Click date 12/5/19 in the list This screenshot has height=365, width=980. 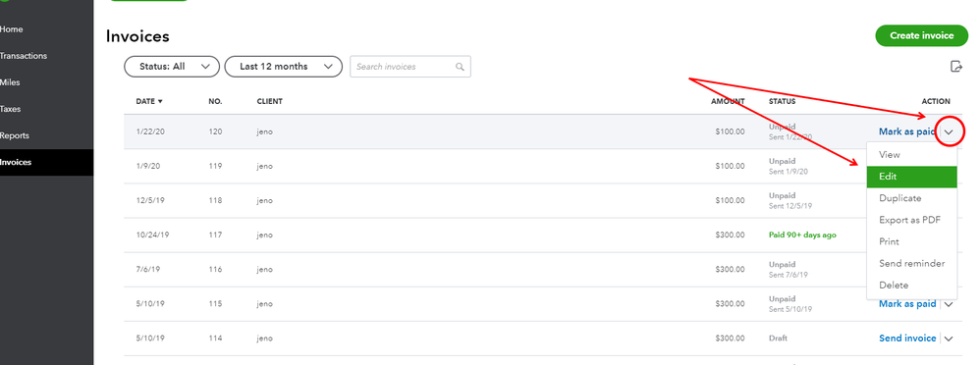coord(150,200)
